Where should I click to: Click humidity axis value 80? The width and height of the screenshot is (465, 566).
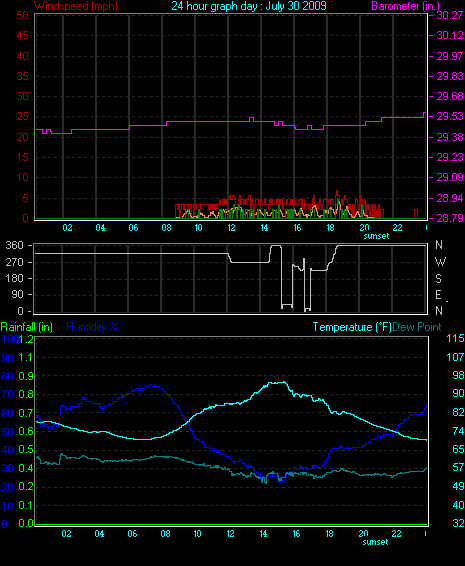[8, 376]
